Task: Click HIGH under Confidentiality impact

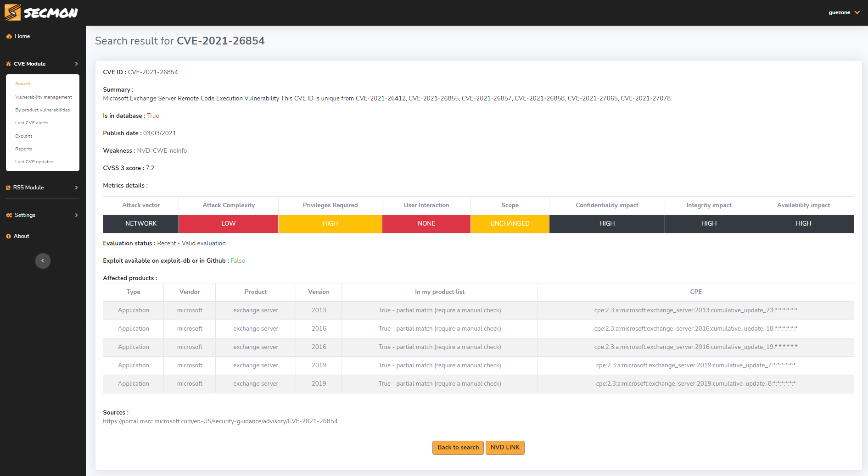Action: click(607, 224)
